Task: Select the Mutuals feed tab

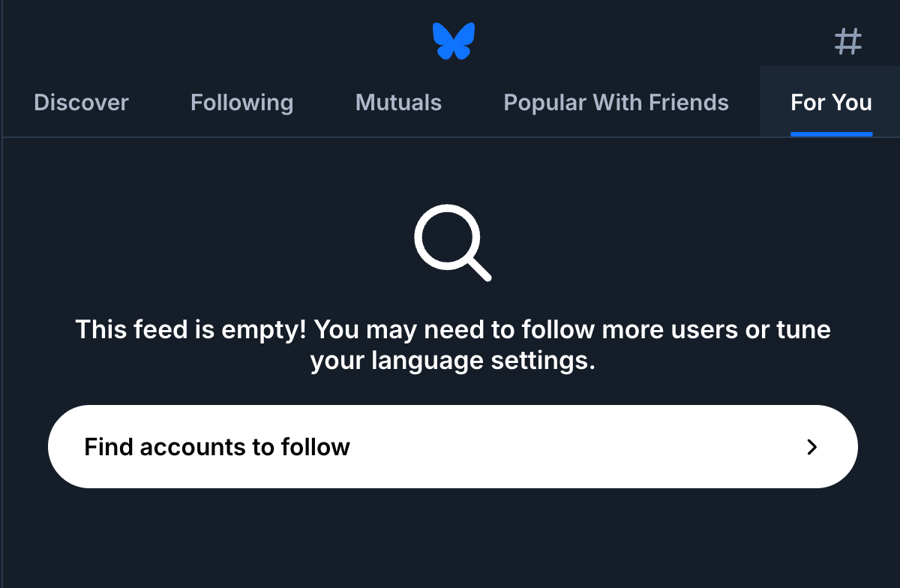Action: click(x=398, y=102)
